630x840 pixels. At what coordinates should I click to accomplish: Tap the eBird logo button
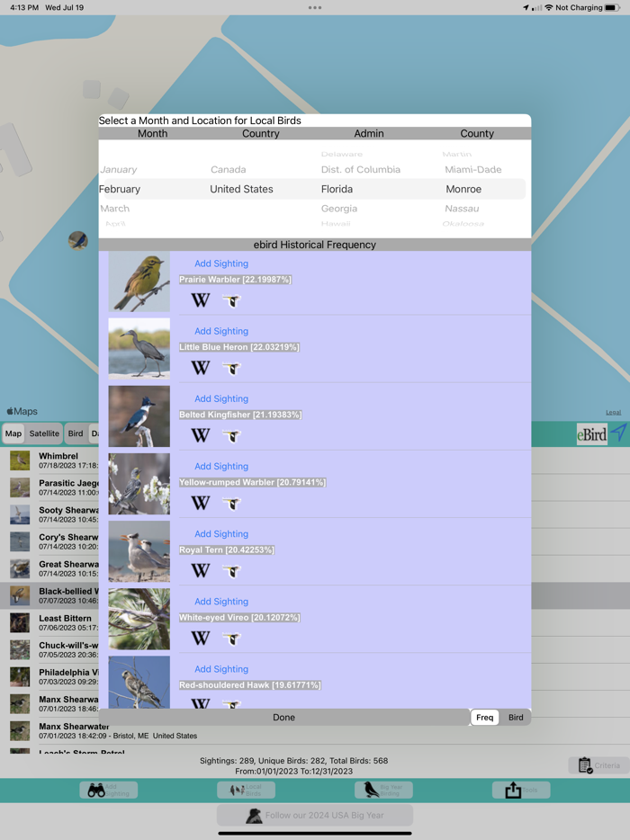tap(591, 433)
